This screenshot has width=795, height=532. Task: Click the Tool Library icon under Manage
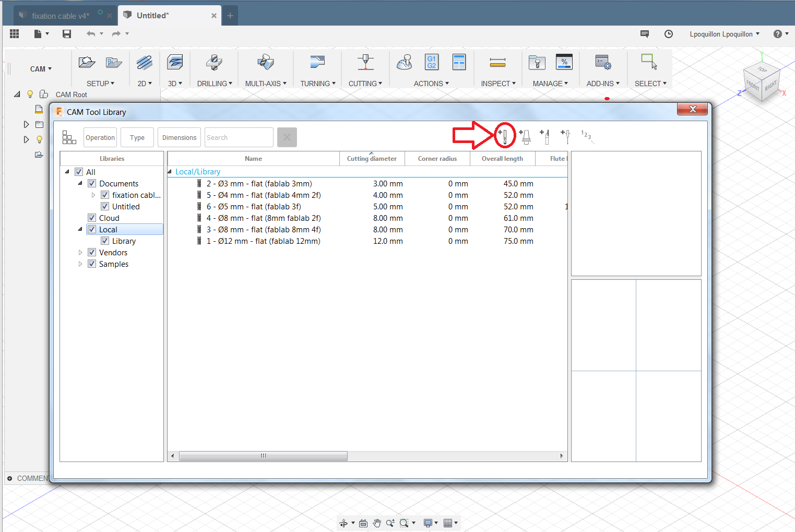click(x=537, y=63)
